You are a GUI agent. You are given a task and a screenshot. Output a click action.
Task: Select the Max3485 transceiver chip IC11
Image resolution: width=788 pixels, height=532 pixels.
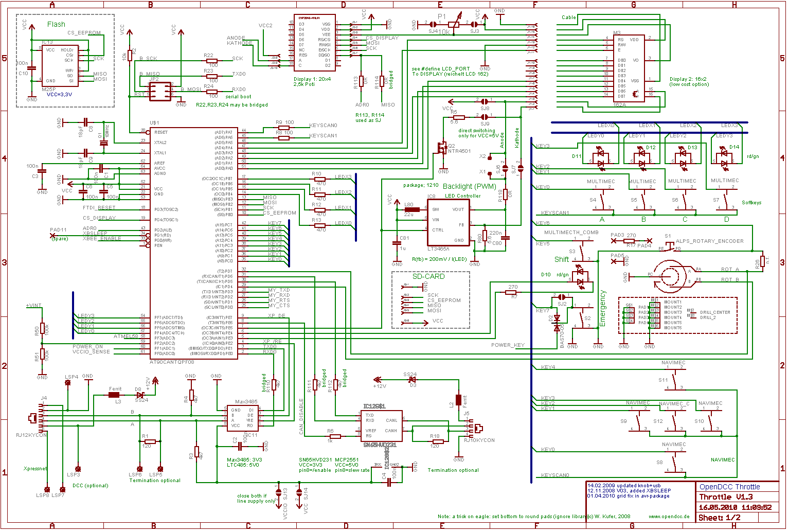tap(243, 418)
